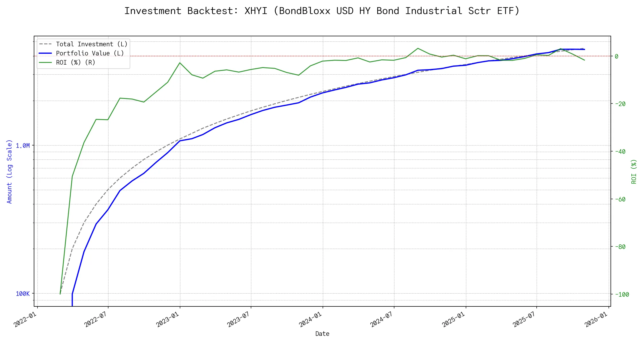Click the 2024-07 date tick label
The height and width of the screenshot is (343, 644).
click(x=382, y=319)
